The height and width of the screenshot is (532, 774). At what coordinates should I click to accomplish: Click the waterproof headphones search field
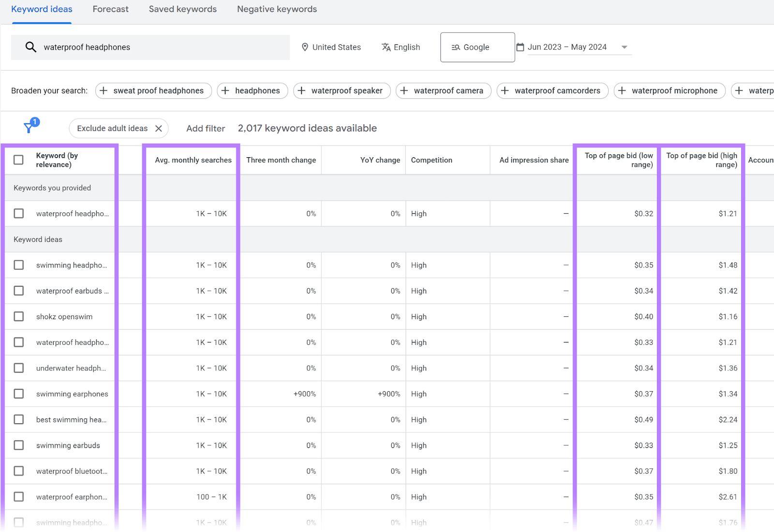(150, 47)
